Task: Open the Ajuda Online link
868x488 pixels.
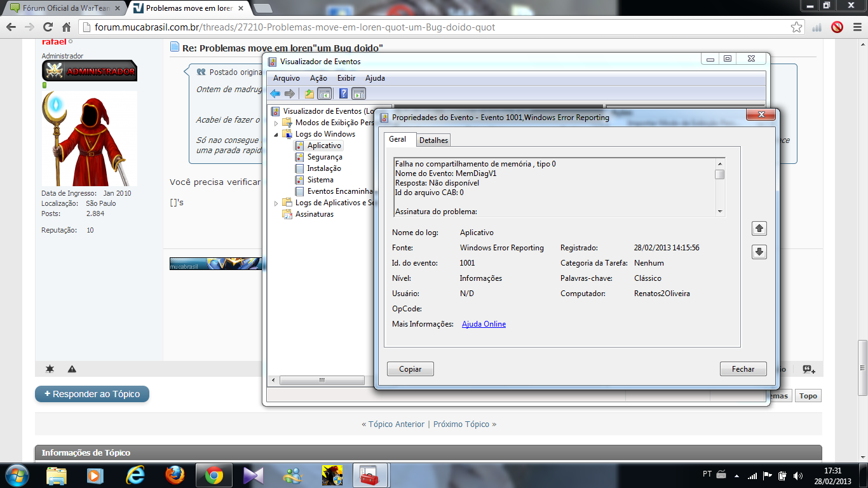Action: point(484,324)
